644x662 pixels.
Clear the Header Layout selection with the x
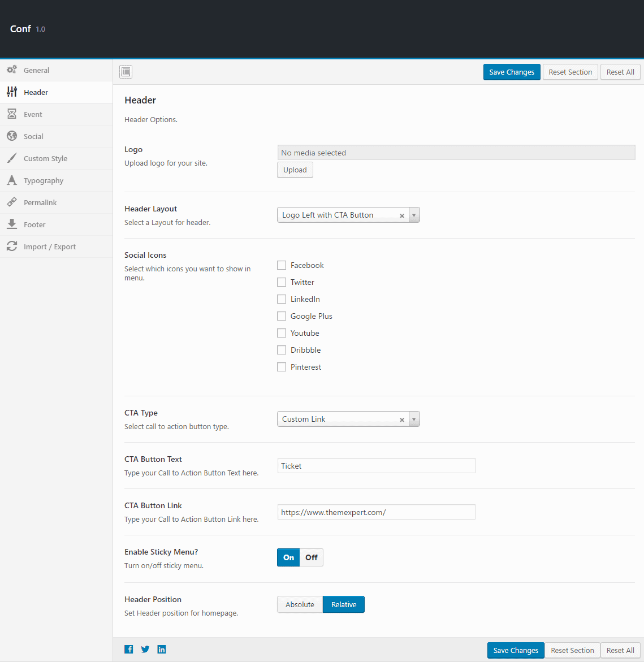point(402,215)
